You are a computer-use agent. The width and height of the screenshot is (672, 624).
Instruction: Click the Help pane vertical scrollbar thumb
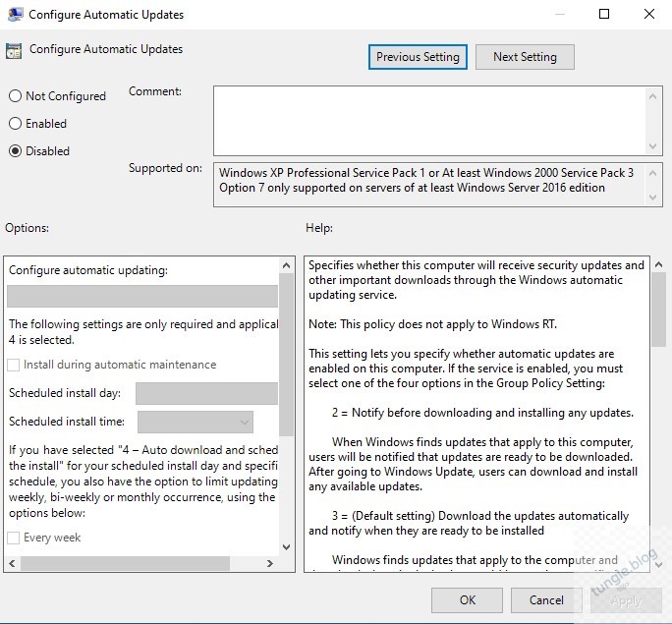tap(658, 310)
